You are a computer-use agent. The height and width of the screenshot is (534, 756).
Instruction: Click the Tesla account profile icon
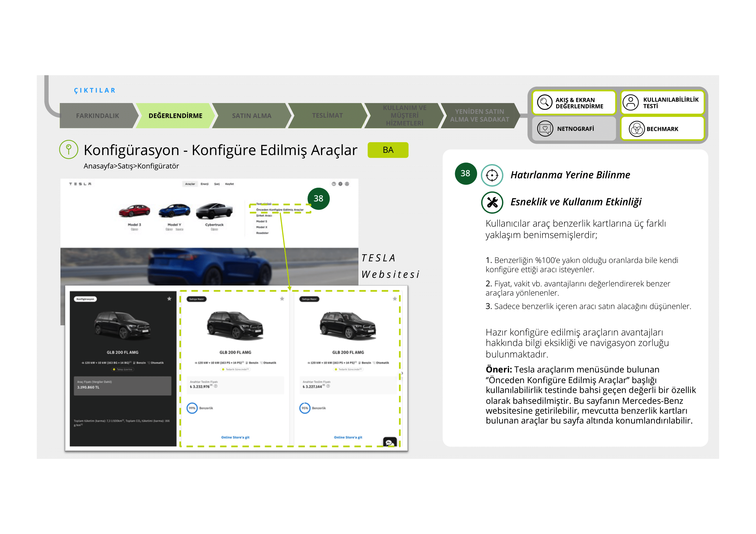click(x=347, y=184)
